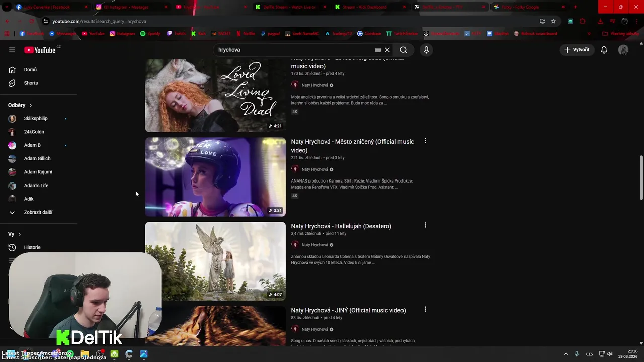Open Naty Hrychová channel under Hallelujah
Image resolution: width=644 pixels, height=362 pixels.
(314, 245)
